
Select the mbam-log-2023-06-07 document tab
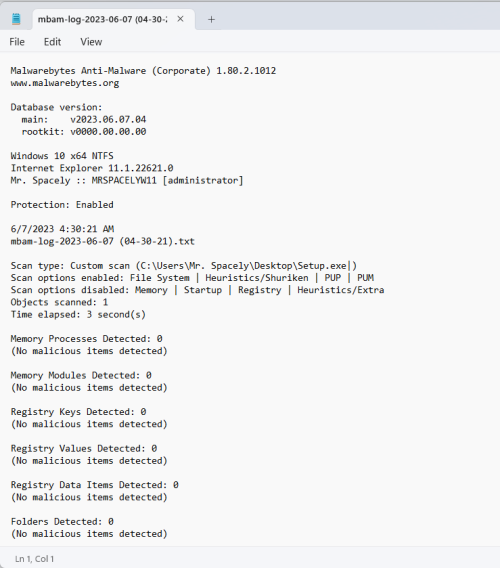[x=103, y=19]
